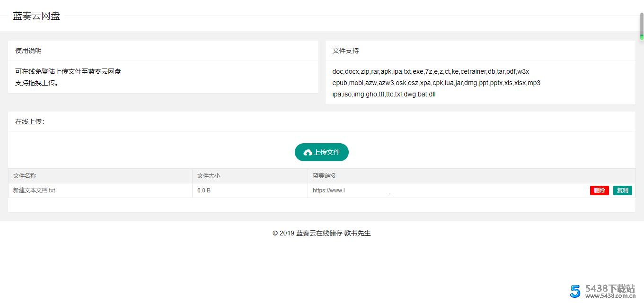Click the 文件大小 column header
The height and width of the screenshot is (303, 644).
click(209, 175)
